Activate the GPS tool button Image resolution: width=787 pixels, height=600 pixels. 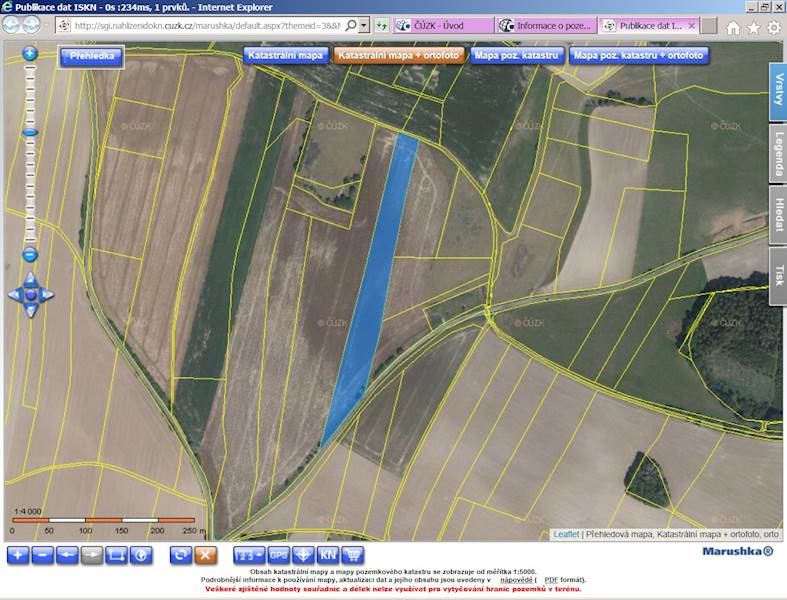[x=279, y=554]
